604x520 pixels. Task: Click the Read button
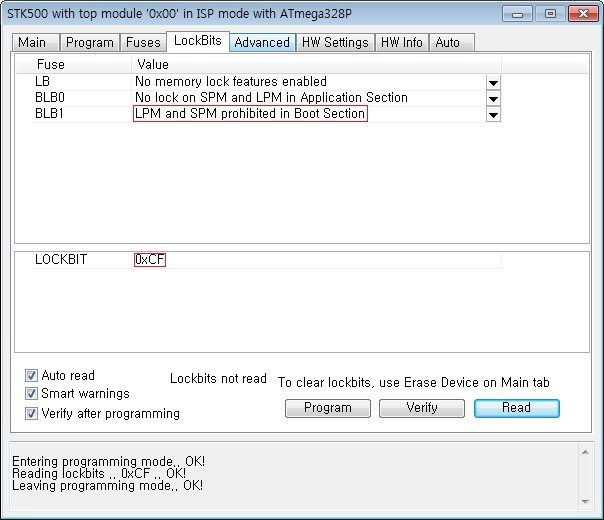pos(517,408)
